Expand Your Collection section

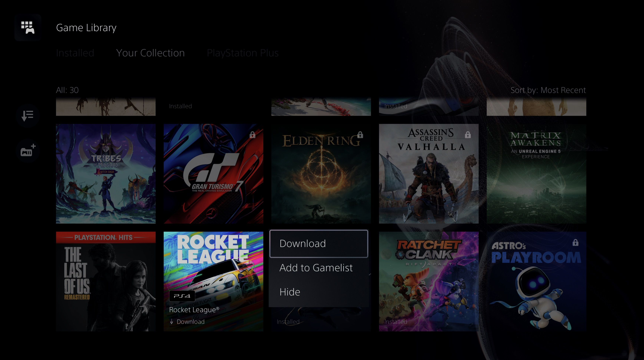pyautogui.click(x=150, y=53)
